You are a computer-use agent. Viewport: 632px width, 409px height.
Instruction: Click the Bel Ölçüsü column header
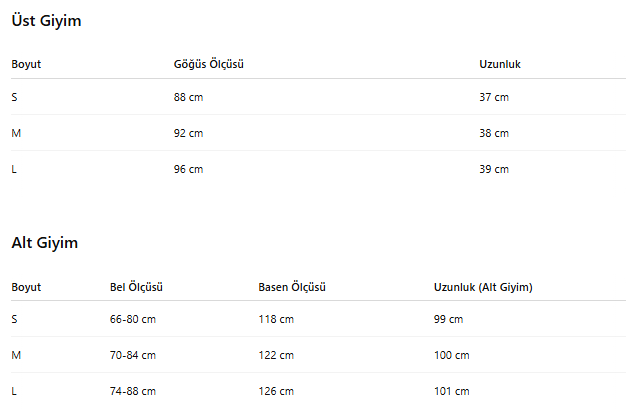click(136, 287)
